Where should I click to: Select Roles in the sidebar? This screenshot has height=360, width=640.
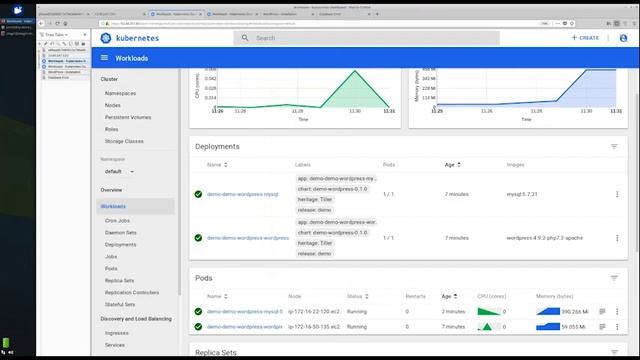click(x=111, y=129)
